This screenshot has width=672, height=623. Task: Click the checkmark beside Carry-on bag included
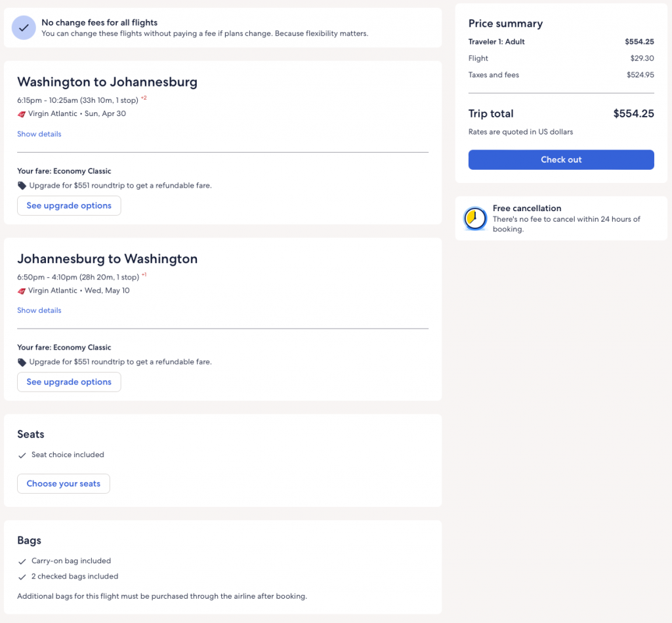pos(22,561)
